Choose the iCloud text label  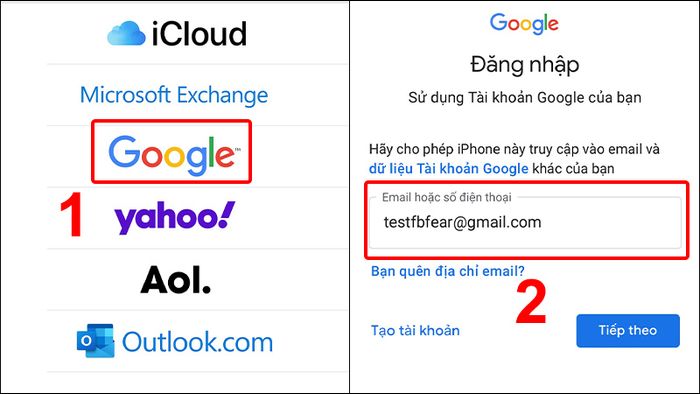[199, 34]
